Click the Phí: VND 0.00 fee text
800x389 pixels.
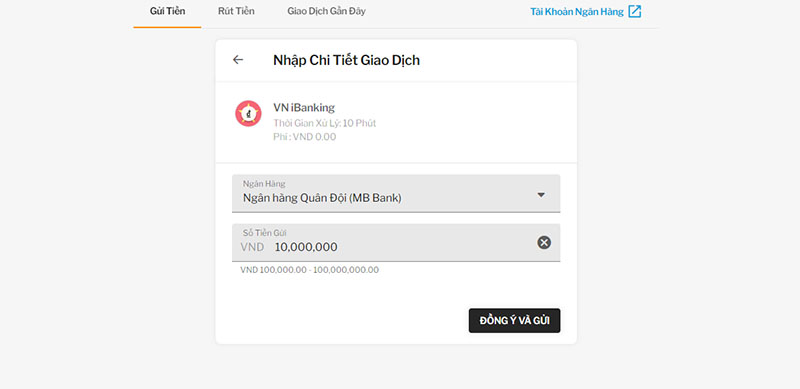(305, 137)
